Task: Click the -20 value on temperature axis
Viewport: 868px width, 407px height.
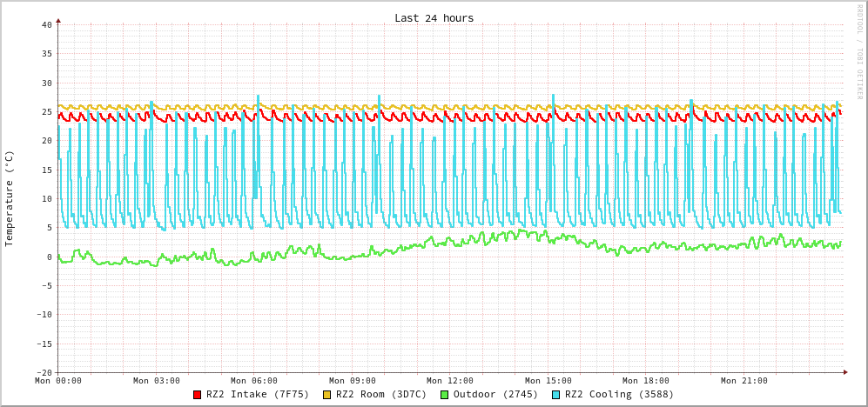Action: pyautogui.click(x=44, y=372)
